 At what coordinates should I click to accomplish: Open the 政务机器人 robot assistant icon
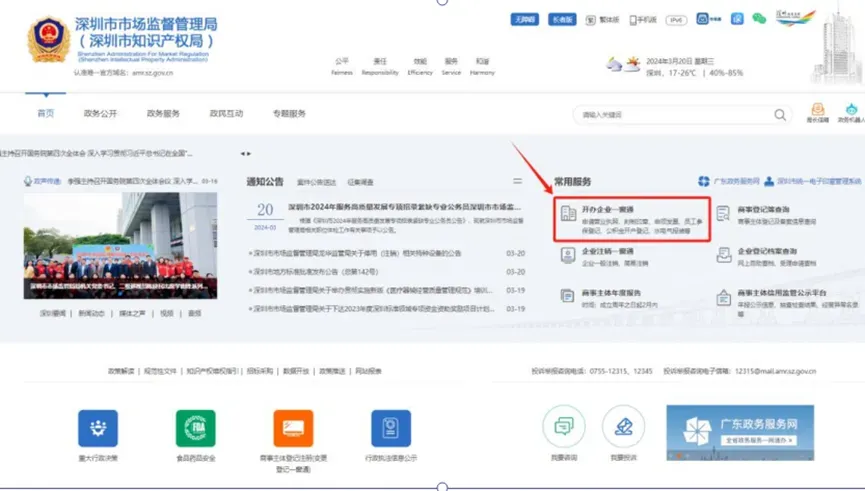pyautogui.click(x=851, y=109)
